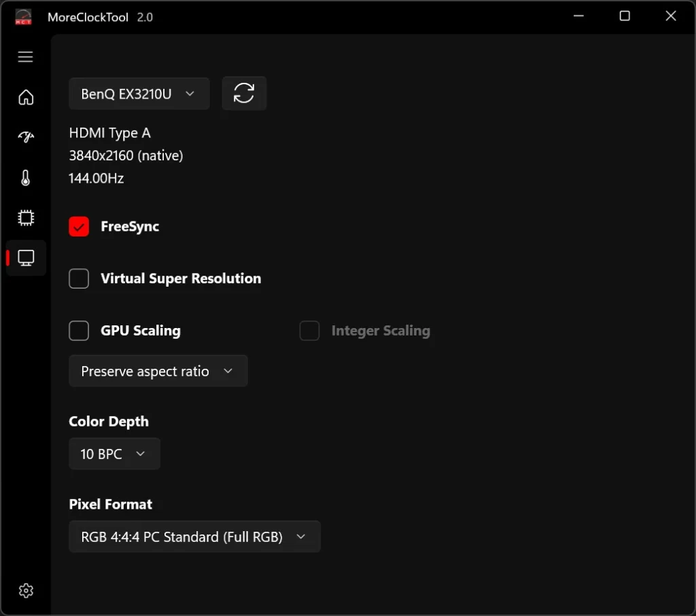
Task: Open the processor chip page
Action: point(26,218)
